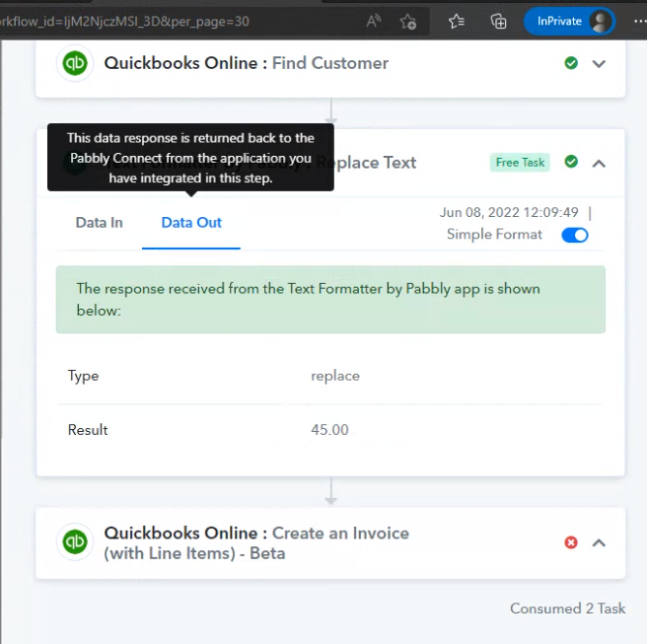This screenshot has height=644, width=647.
Task: Click the 45.00 result value
Action: pyautogui.click(x=329, y=430)
